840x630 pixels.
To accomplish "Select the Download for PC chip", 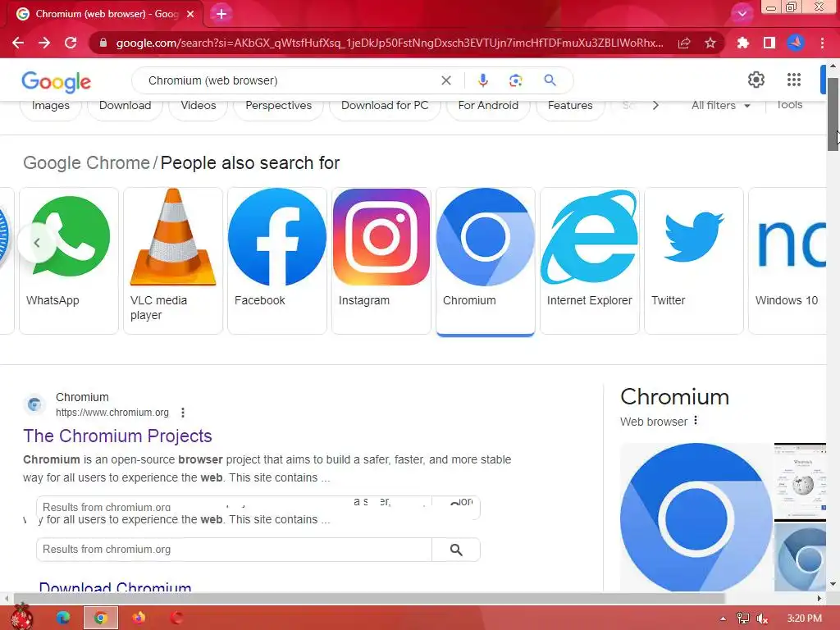I will pos(385,106).
